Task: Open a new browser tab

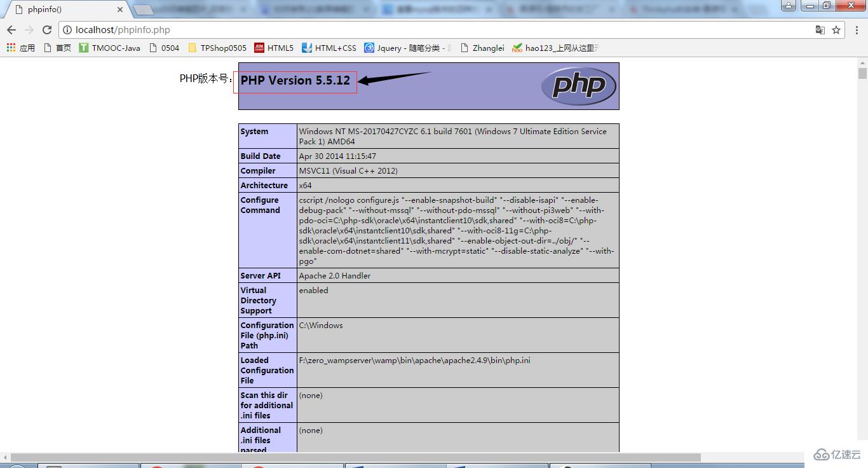Action: (x=144, y=10)
